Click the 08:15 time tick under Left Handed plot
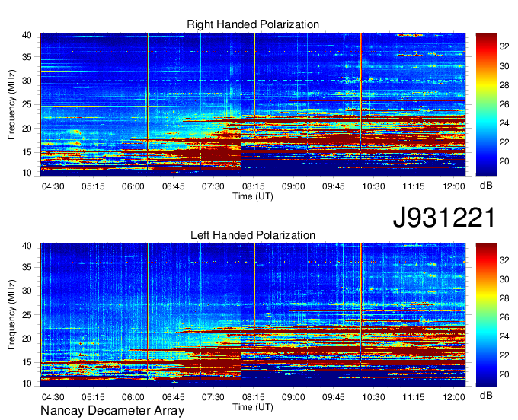 254,397
